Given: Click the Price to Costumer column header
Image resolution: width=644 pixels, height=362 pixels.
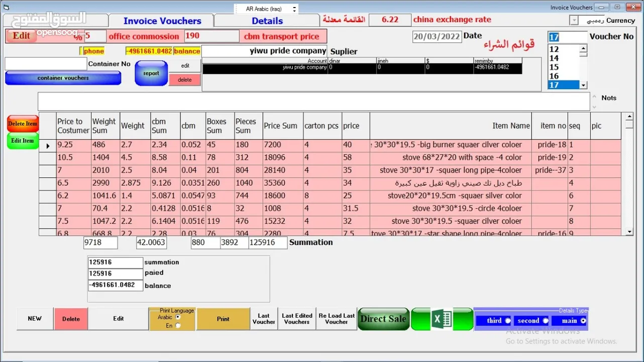Looking at the screenshot, I should coord(73,126).
